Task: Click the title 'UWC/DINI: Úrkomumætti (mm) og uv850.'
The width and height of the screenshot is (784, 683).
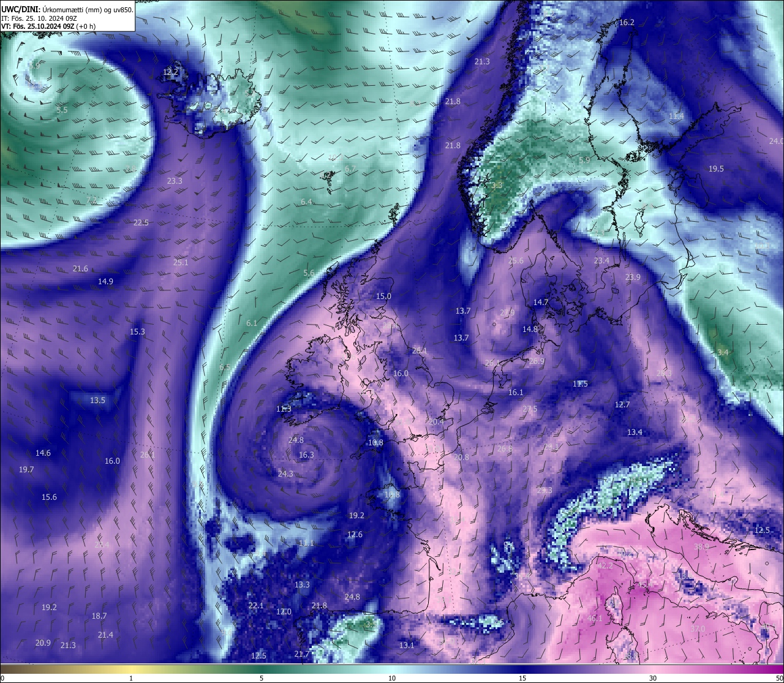Action: point(67,9)
